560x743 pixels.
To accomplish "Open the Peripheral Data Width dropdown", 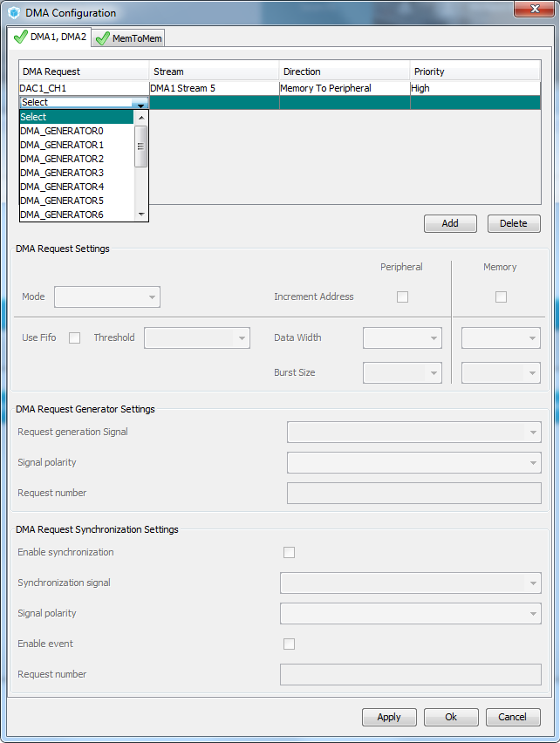I will [x=402, y=337].
